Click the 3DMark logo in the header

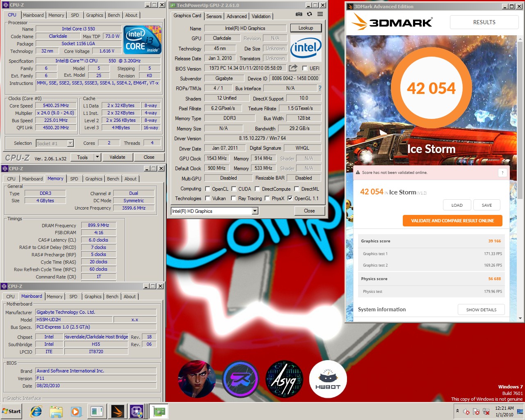393,22
